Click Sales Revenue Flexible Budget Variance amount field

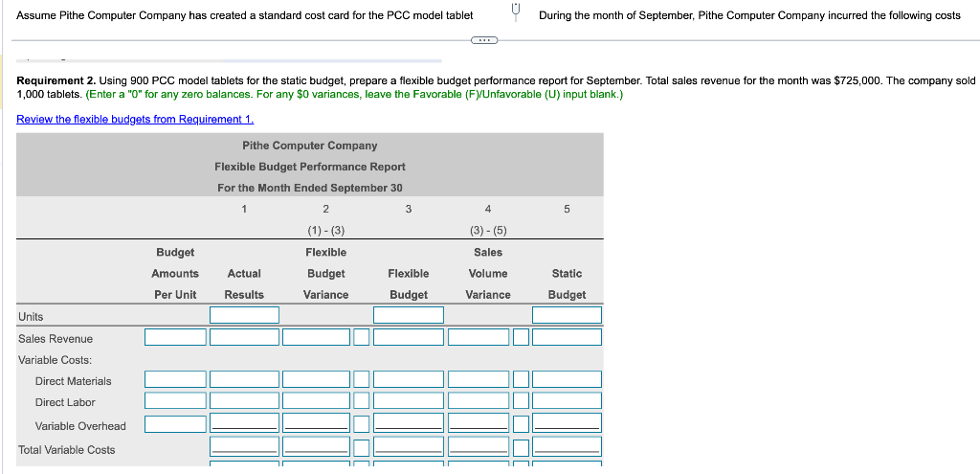(316, 337)
